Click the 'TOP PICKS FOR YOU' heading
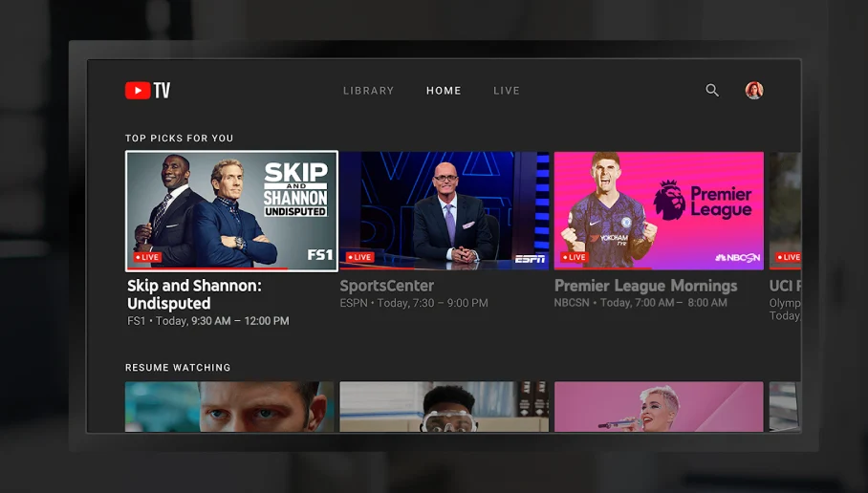 pos(180,139)
